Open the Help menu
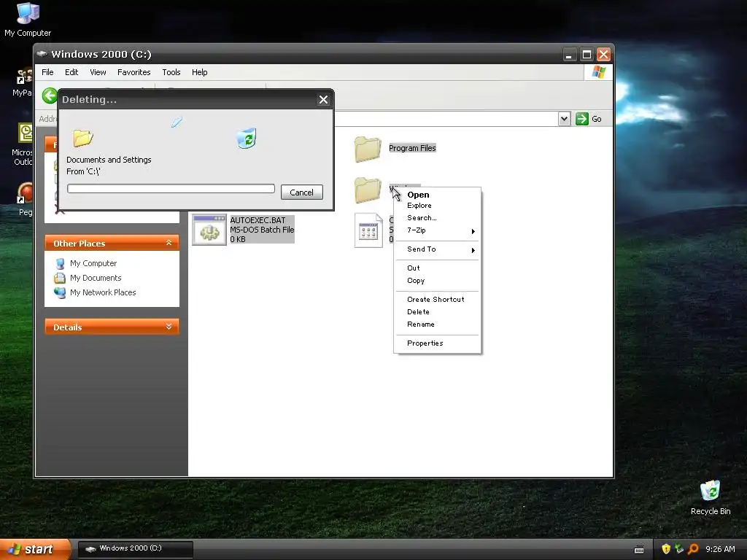 click(200, 72)
